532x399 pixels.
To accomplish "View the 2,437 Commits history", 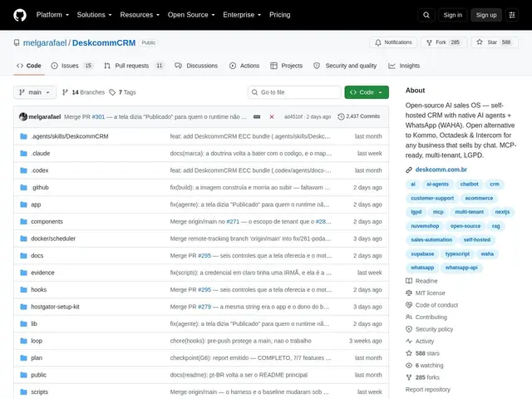I will (359, 116).
